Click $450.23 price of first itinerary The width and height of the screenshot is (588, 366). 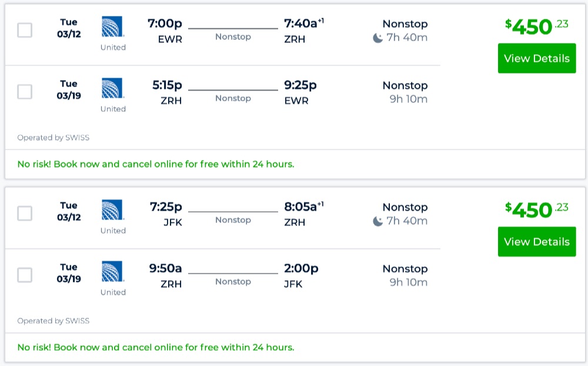click(x=536, y=26)
